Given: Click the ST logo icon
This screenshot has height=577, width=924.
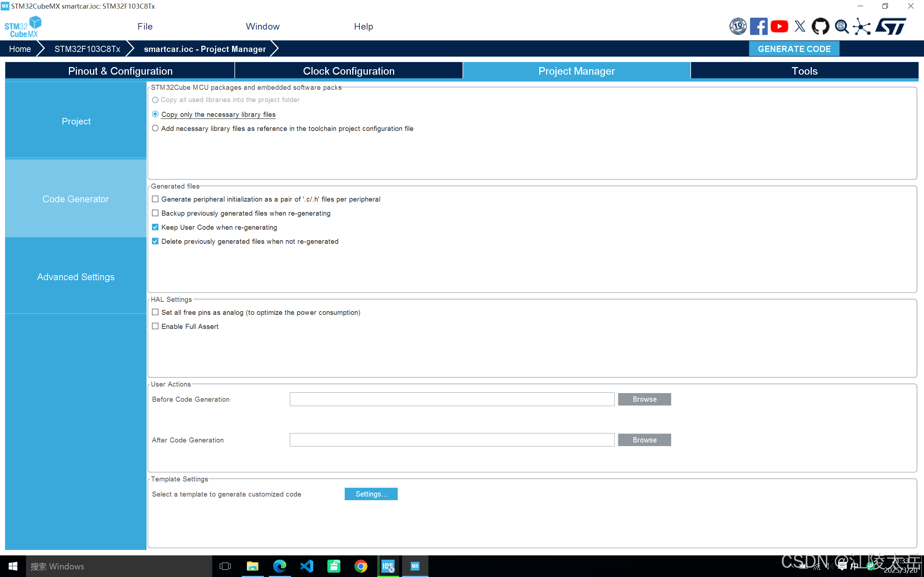Looking at the screenshot, I should tap(891, 26).
